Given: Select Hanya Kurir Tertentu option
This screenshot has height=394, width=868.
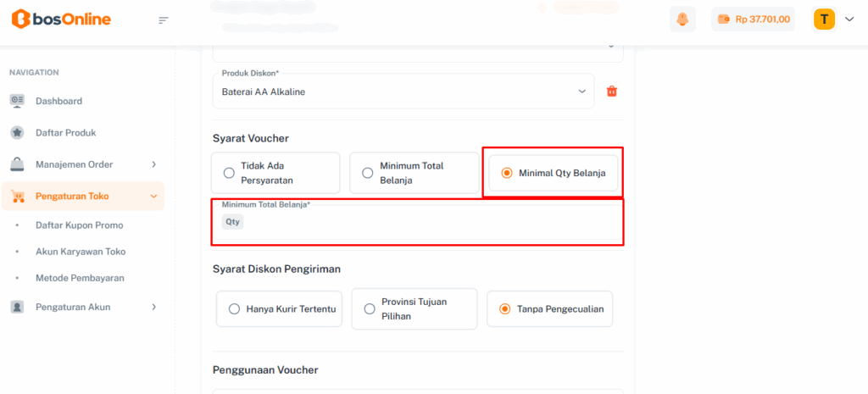Looking at the screenshot, I should tap(234, 309).
